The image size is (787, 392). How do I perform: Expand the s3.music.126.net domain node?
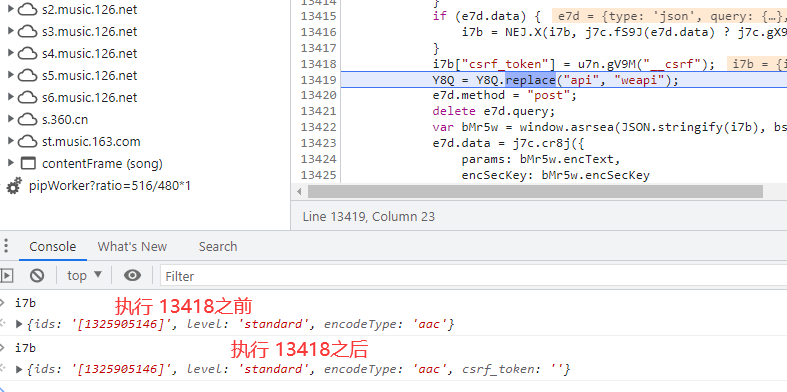tap(10, 31)
